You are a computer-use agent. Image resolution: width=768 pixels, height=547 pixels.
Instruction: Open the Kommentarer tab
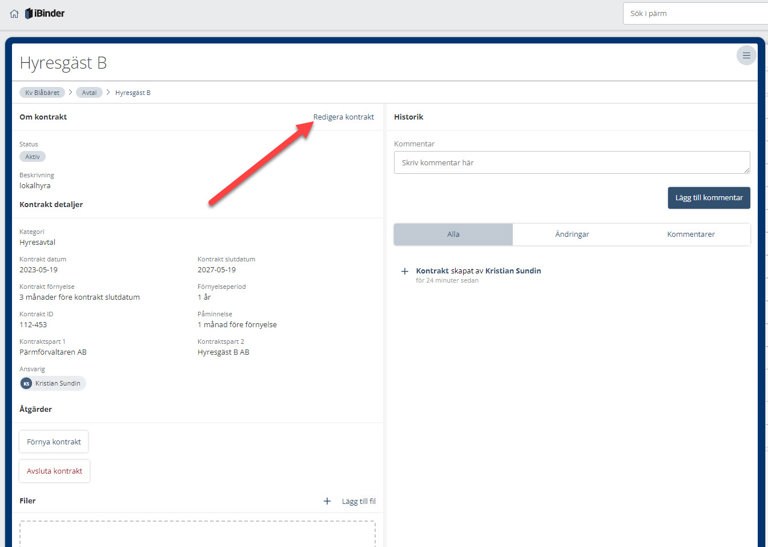coord(691,234)
